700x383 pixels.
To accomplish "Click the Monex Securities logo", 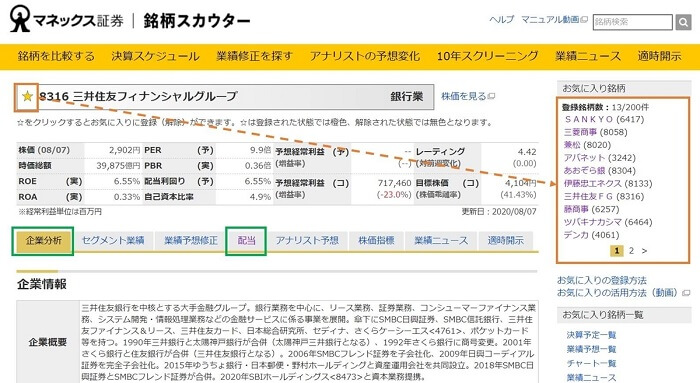I will (67, 19).
